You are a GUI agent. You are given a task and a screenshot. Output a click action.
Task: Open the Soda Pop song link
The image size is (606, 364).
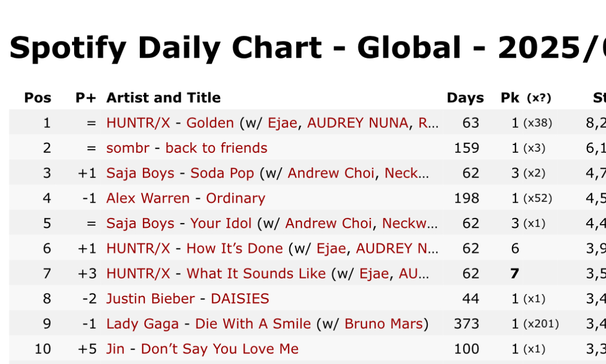222,173
